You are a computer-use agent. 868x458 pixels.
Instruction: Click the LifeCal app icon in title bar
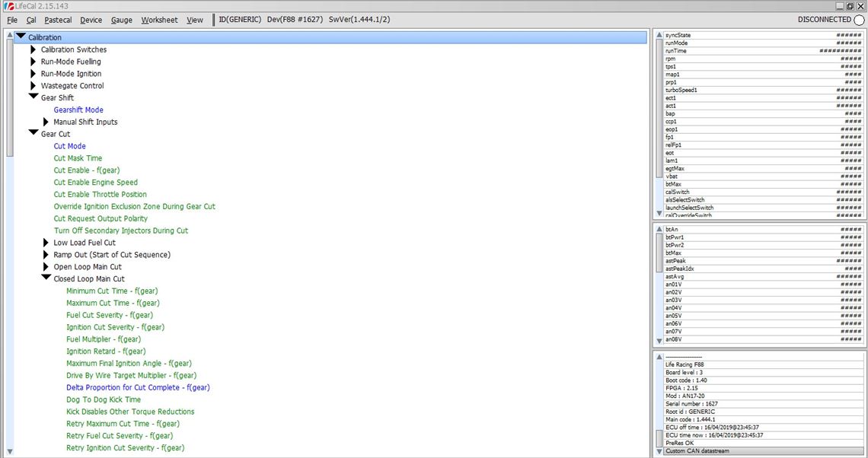coord(7,6)
